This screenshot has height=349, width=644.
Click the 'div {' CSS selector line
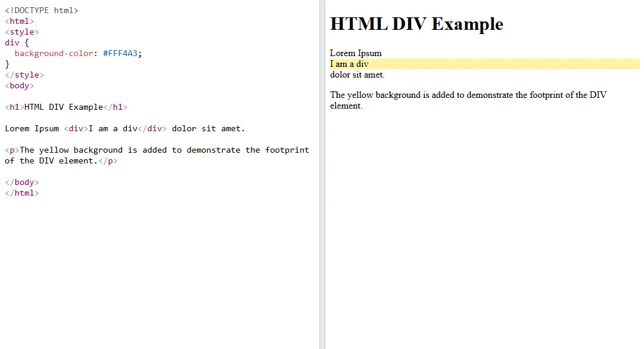17,42
